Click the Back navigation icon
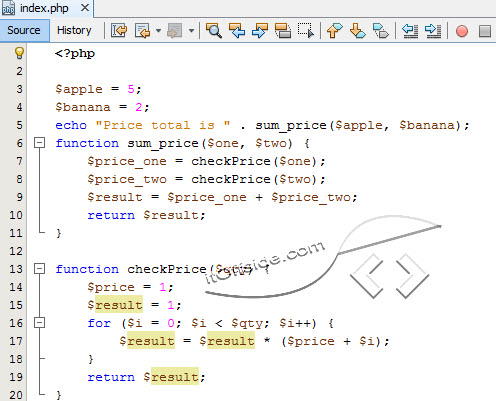Image resolution: width=496 pixels, height=401 pixels. (143, 31)
